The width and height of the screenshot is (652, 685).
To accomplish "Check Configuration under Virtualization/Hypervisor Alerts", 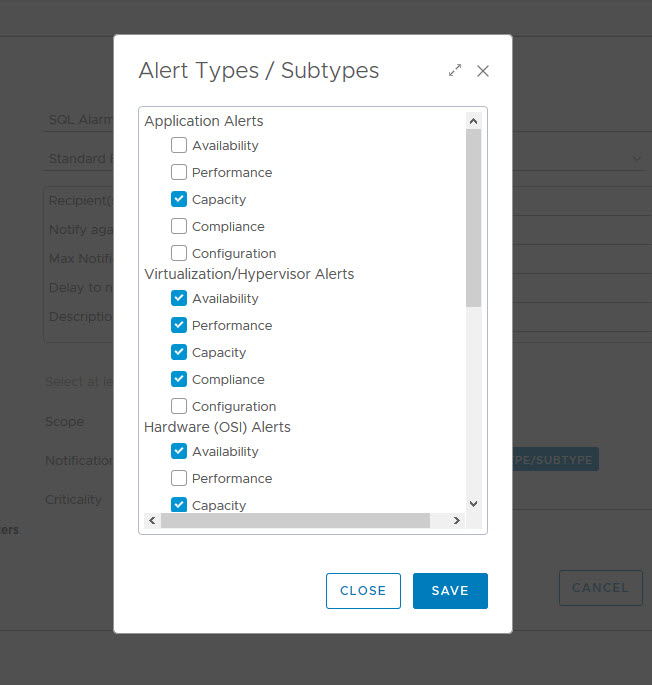I will 179,406.
